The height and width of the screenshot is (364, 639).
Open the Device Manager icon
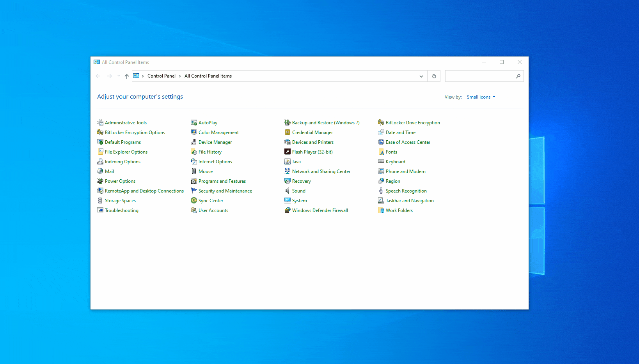tap(193, 142)
